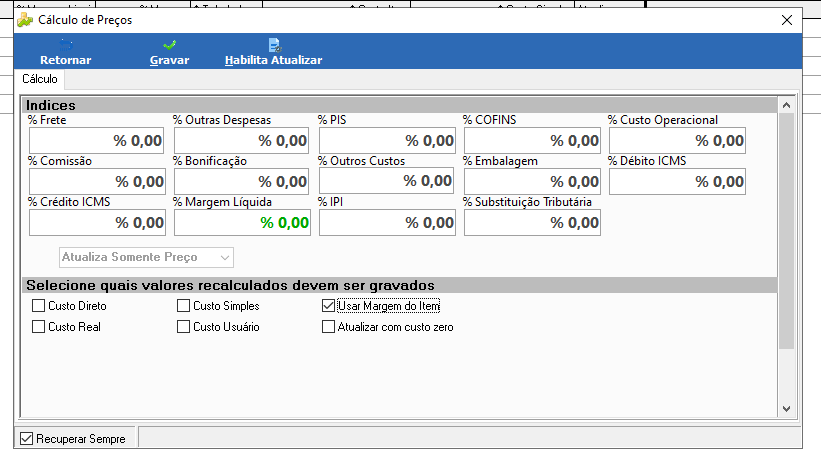Image resolution: width=821 pixels, height=461 pixels.
Task: Check the Custo Direto checkbox
Action: pyautogui.click(x=38, y=305)
